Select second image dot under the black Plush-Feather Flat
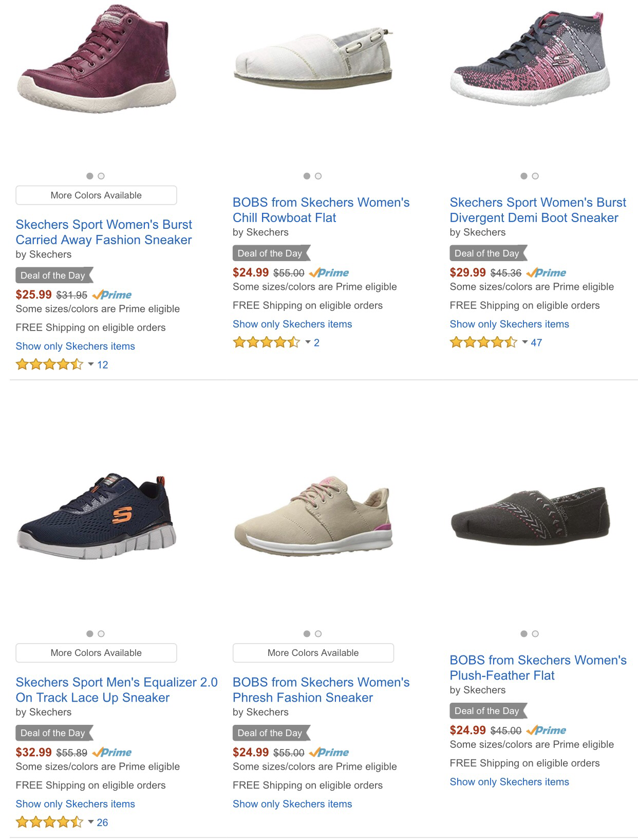Screen dimensions: 638x840 click(x=535, y=634)
